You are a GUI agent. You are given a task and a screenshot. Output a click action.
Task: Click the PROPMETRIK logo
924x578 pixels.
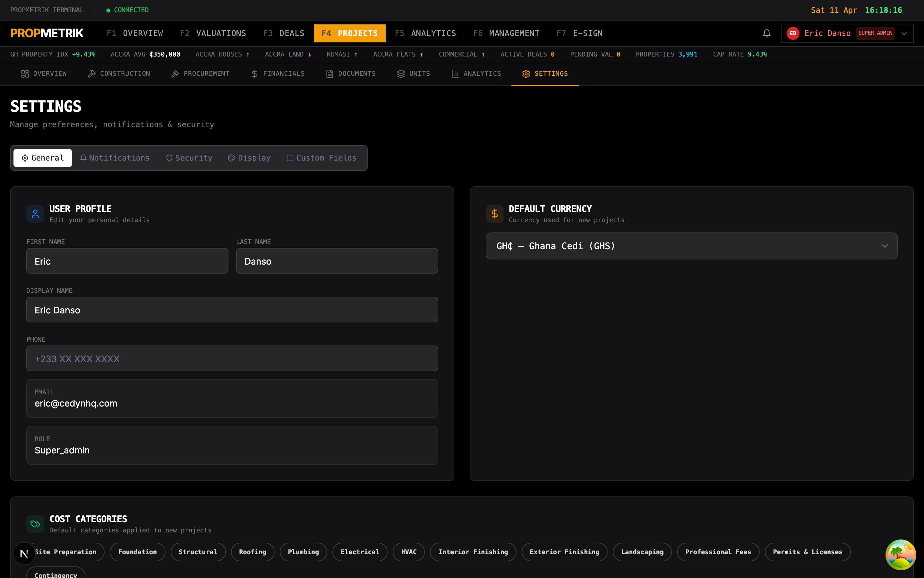[x=47, y=33]
